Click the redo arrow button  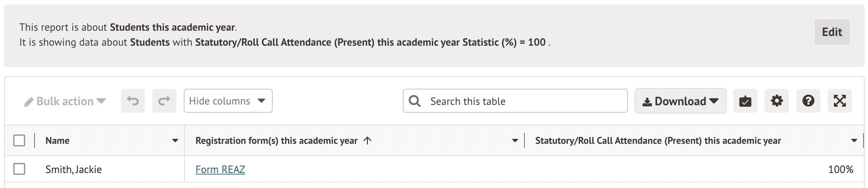click(164, 101)
